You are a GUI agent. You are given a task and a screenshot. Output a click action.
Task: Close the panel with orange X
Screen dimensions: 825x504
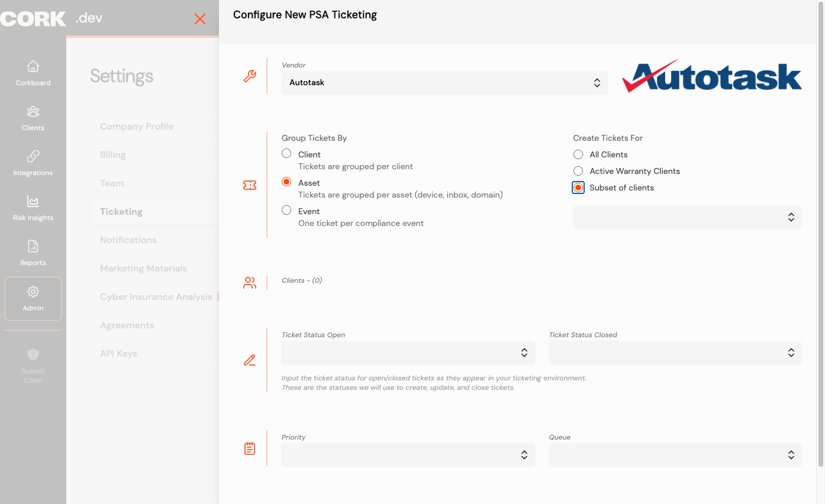pyautogui.click(x=200, y=19)
